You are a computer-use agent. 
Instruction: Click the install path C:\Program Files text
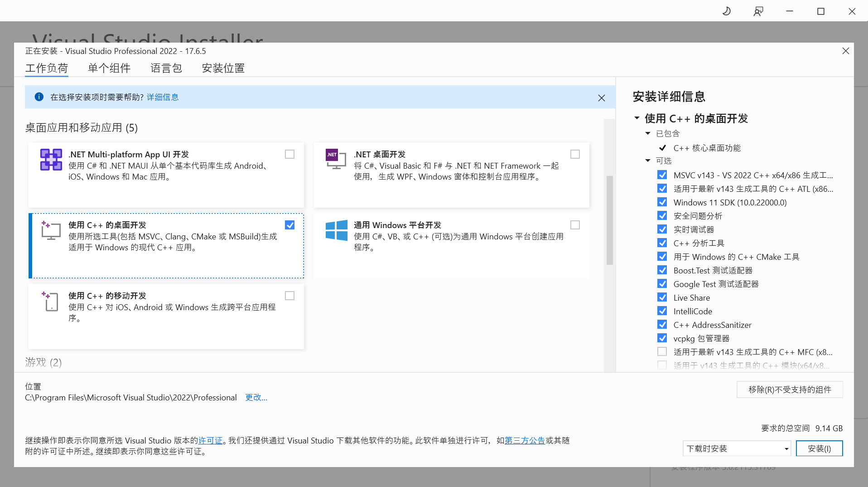pyautogui.click(x=131, y=397)
